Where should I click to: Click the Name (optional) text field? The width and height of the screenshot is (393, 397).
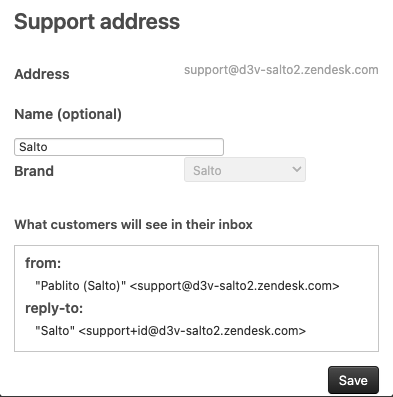119,147
